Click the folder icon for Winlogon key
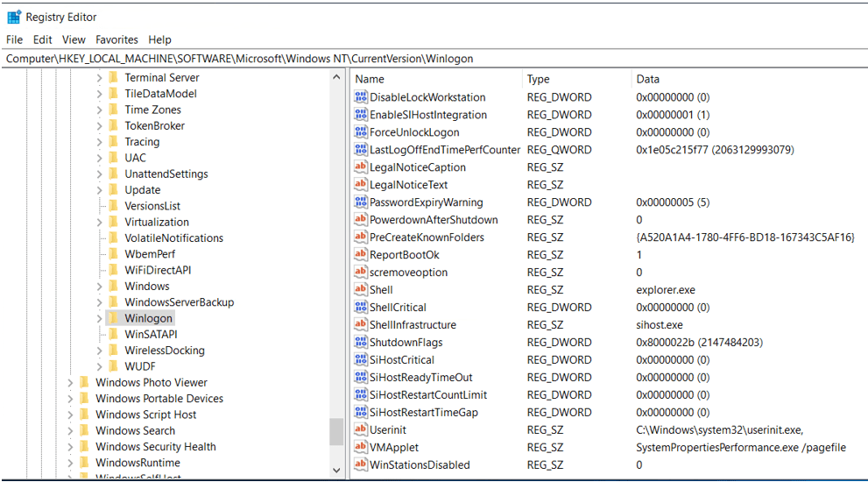 (x=113, y=318)
